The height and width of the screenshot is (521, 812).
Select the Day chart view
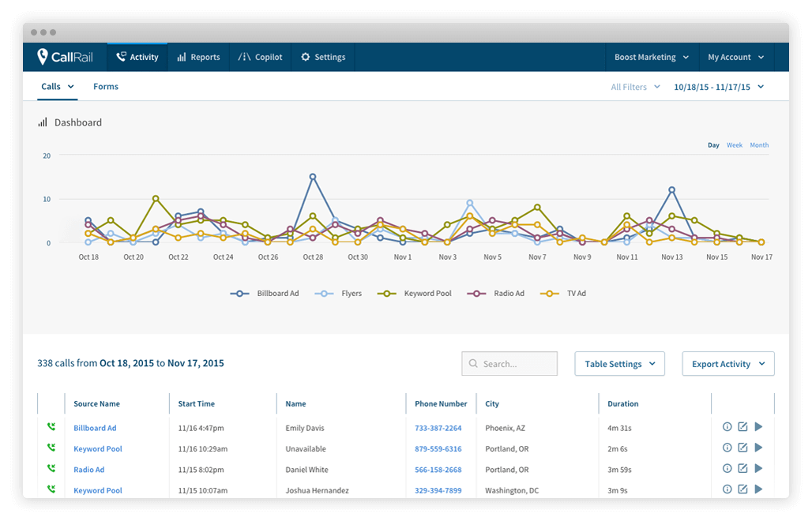(x=713, y=145)
